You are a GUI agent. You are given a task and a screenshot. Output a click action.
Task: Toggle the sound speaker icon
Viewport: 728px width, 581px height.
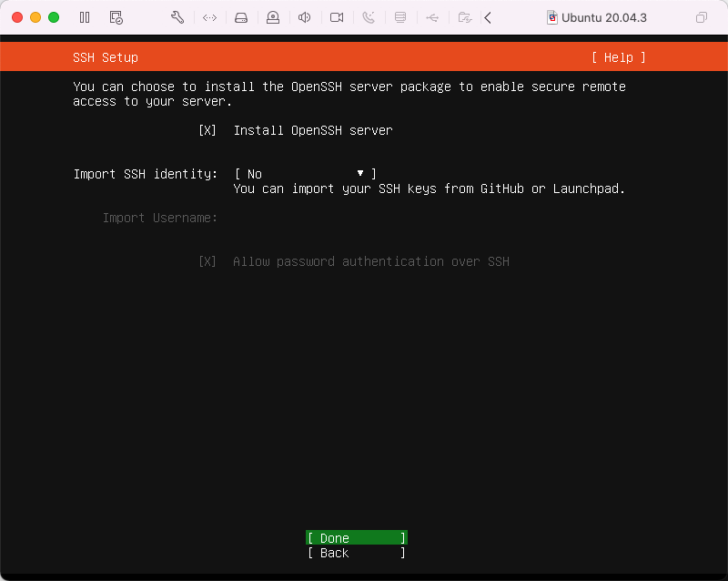305,17
